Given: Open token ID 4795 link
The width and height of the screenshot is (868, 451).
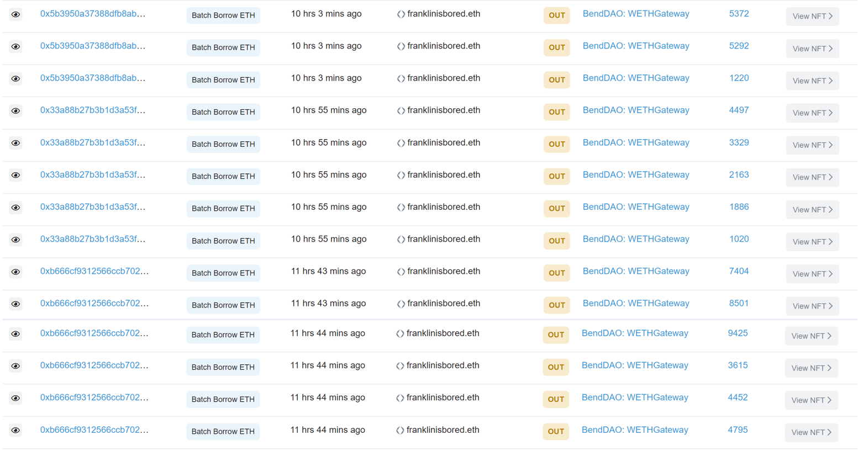Looking at the screenshot, I should click(738, 430).
